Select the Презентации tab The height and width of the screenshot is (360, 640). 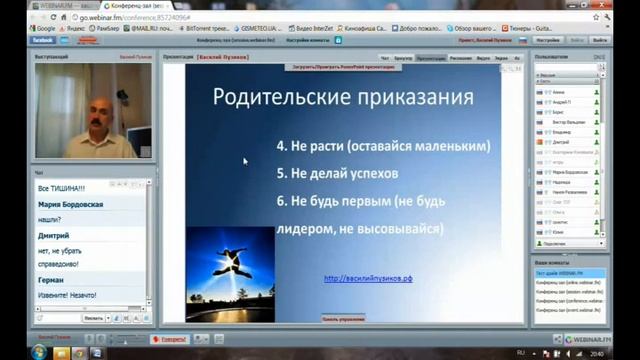pyautogui.click(x=431, y=58)
